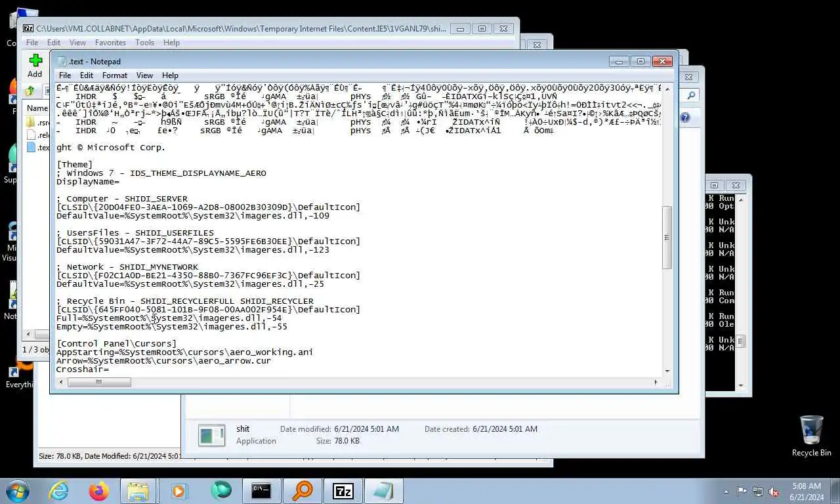The height and width of the screenshot is (504, 840).
Task: Click the 7-Zip Add toolbar button
Action: point(35,66)
